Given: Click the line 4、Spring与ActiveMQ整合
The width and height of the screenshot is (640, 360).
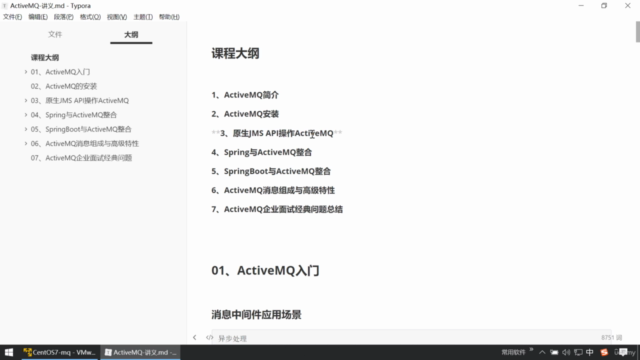Looking at the screenshot, I should click(x=262, y=152).
